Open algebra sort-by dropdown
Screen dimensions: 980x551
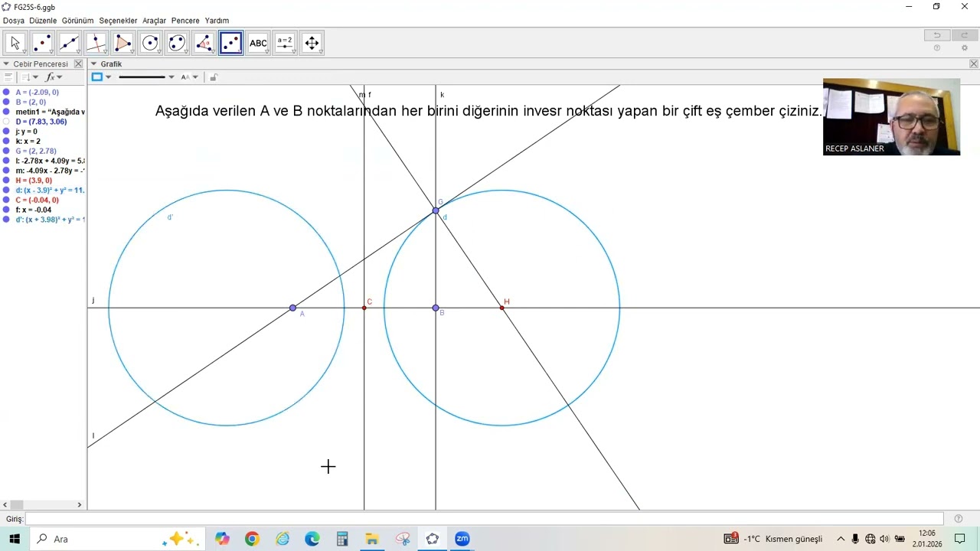[x=30, y=77]
